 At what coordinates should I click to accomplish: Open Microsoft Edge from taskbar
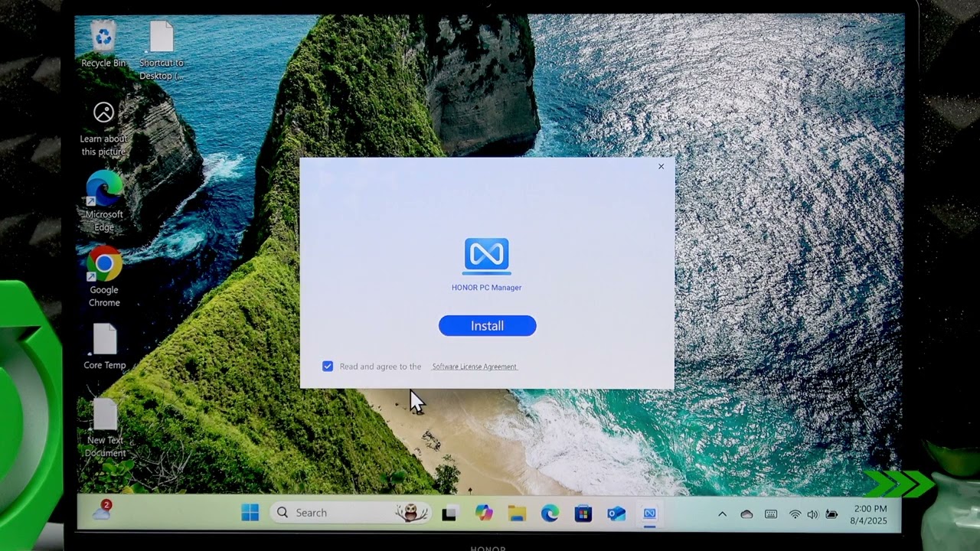click(550, 514)
